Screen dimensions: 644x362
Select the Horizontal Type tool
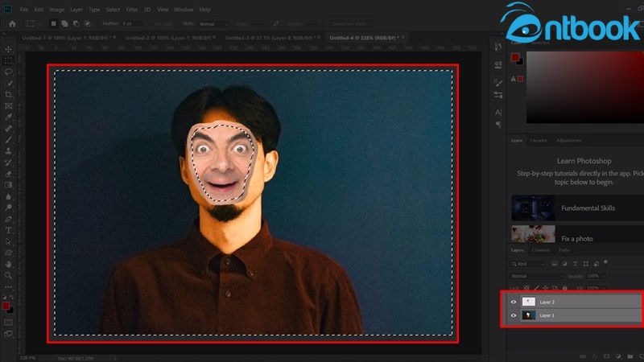[x=8, y=230]
